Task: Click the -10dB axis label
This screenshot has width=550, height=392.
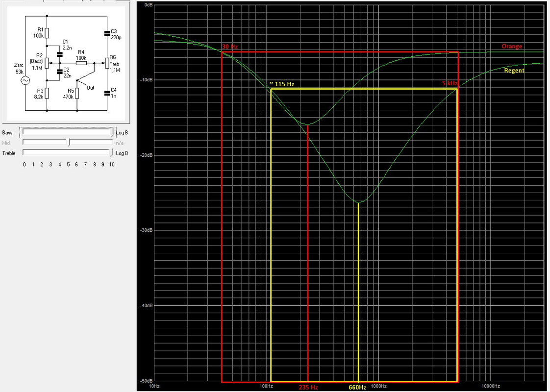Action: tap(147, 80)
